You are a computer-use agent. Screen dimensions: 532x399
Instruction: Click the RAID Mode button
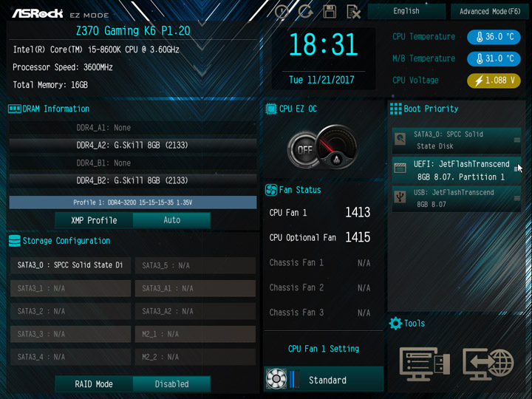point(94,384)
